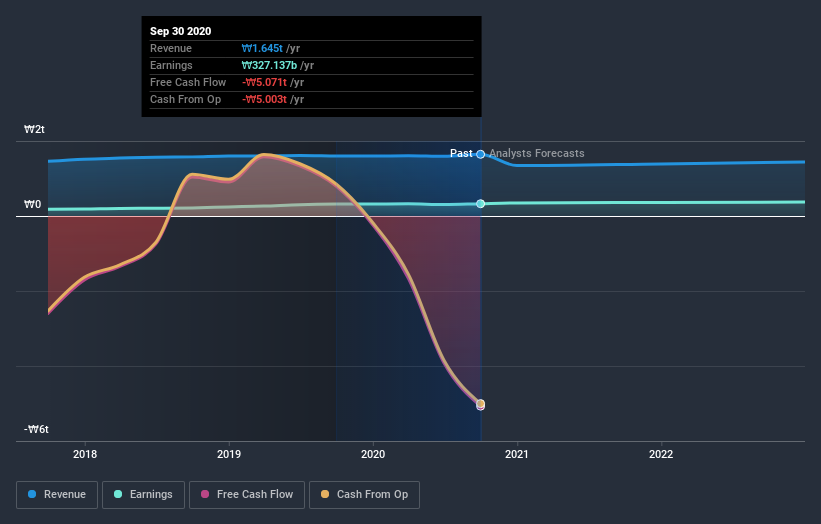
Task: Click the ₩2t y-axis label
Action: click(x=35, y=129)
